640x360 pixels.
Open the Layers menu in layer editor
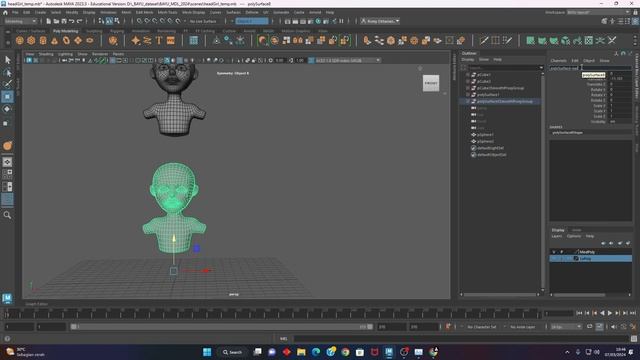[557, 236]
